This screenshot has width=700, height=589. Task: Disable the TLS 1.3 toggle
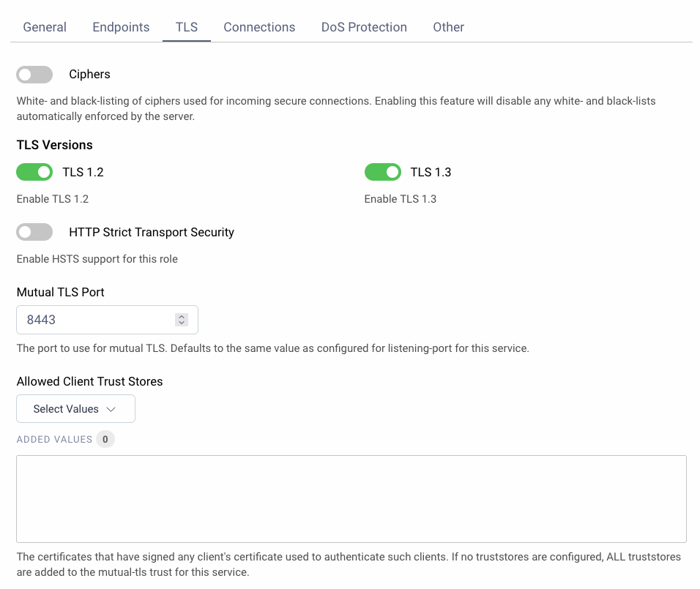pos(383,172)
